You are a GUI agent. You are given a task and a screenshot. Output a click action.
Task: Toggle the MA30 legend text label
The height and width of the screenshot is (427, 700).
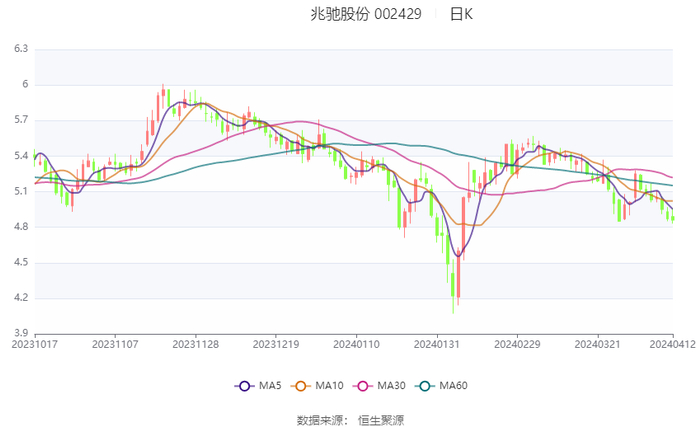coord(392,386)
